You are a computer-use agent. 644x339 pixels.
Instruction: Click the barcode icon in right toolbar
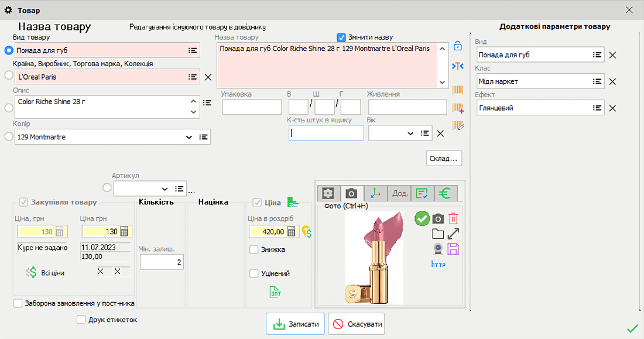(457, 91)
